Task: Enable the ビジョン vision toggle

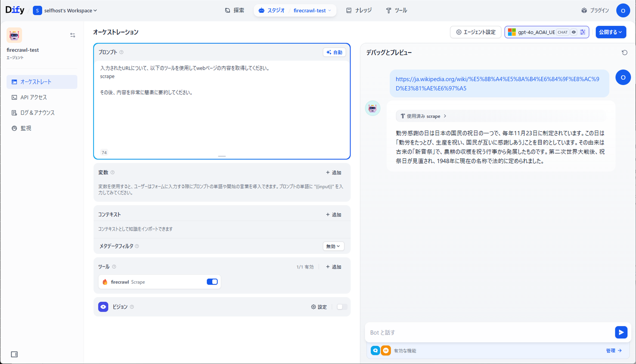Action: [342, 307]
